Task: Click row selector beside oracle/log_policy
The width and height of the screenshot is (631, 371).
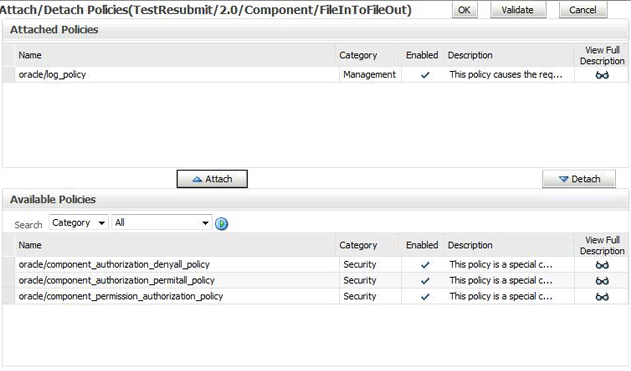Action: (x=9, y=74)
